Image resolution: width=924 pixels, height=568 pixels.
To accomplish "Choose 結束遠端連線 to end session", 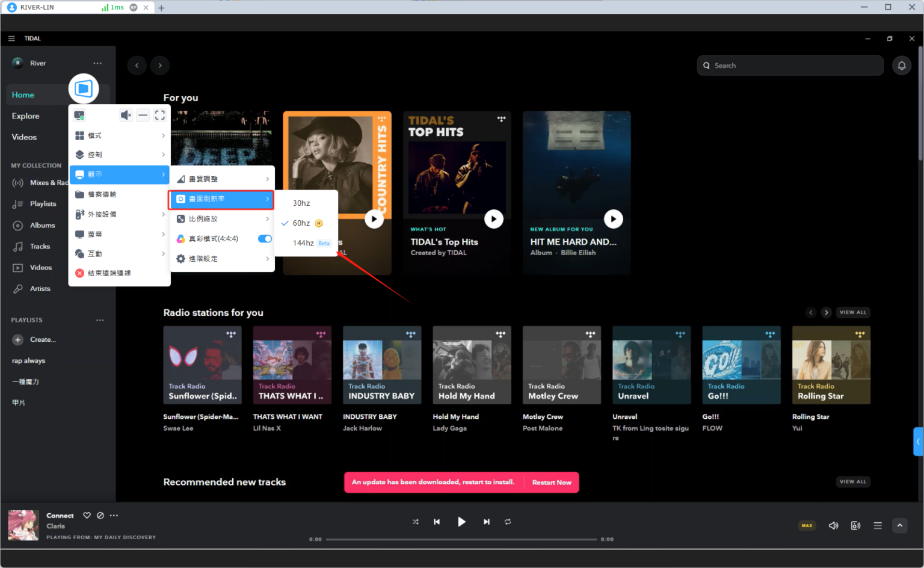I will 109,273.
